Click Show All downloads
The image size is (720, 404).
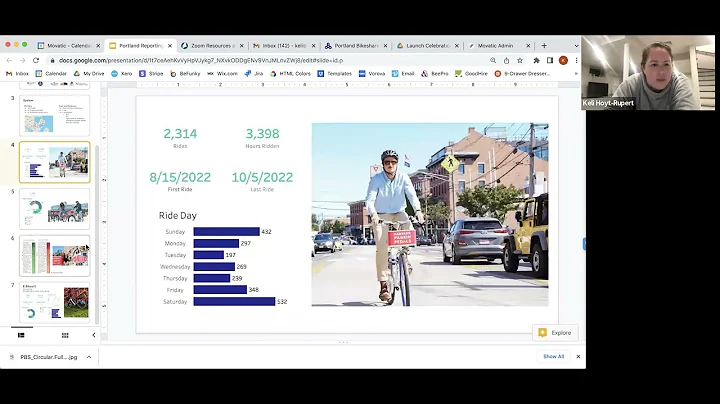[x=553, y=356]
